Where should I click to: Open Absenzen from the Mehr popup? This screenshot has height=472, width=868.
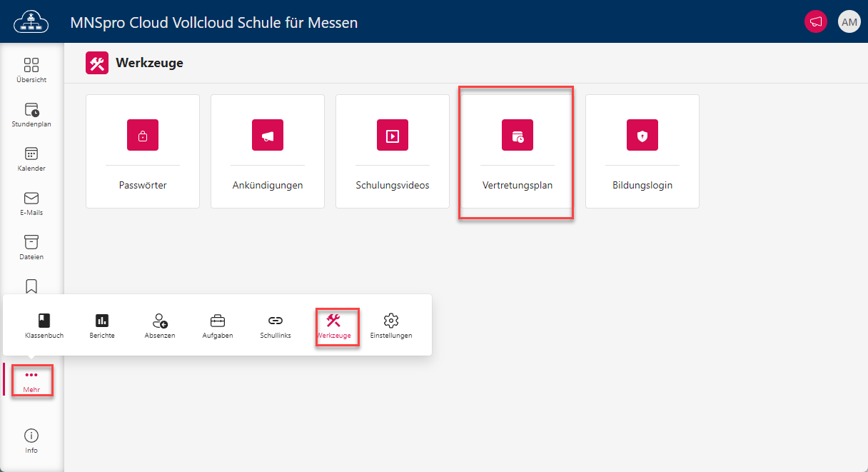point(160,326)
